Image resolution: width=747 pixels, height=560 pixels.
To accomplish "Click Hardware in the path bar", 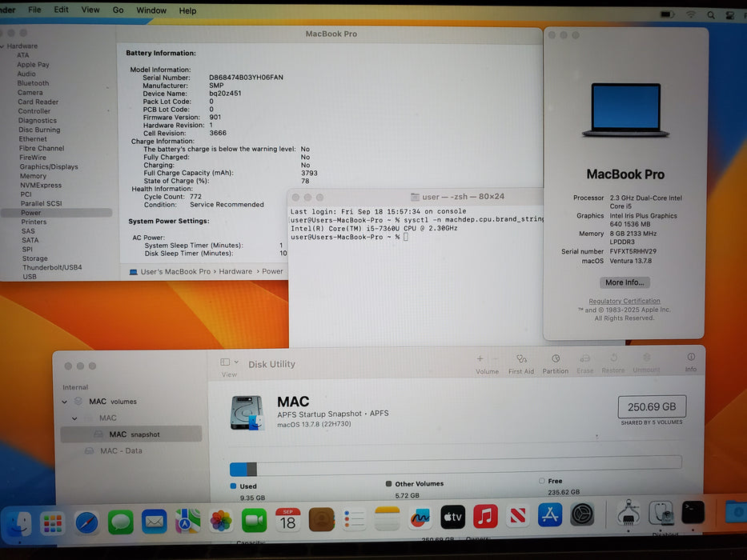I will tap(235, 271).
